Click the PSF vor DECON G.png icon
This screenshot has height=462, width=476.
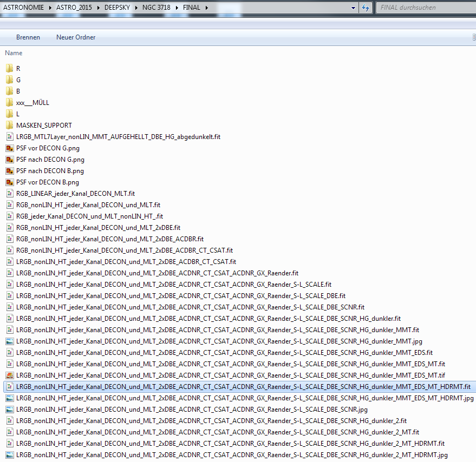point(9,148)
